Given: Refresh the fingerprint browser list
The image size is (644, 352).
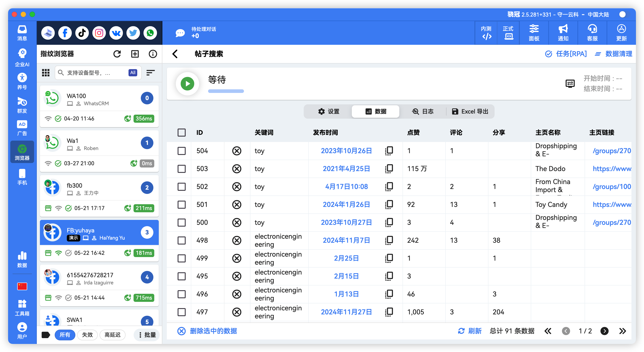Looking at the screenshot, I should 117,54.
